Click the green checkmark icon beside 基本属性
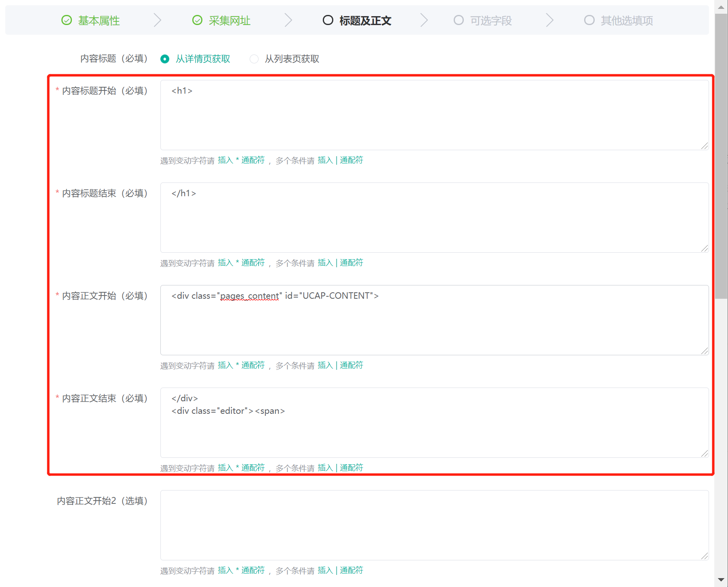Screen dimensions: 728x587 pyautogui.click(x=67, y=20)
